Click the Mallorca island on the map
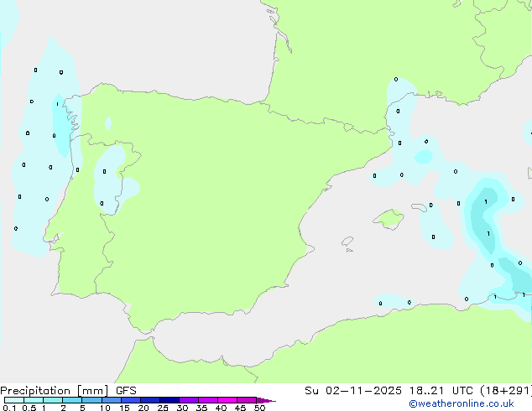This screenshot has width=532, height=411. [x=389, y=219]
